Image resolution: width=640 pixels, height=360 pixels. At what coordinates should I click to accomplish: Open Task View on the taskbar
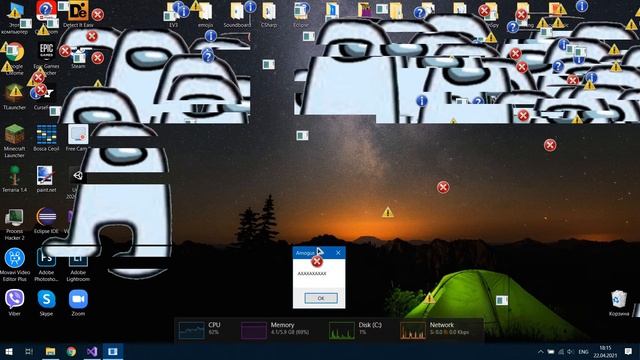29,351
